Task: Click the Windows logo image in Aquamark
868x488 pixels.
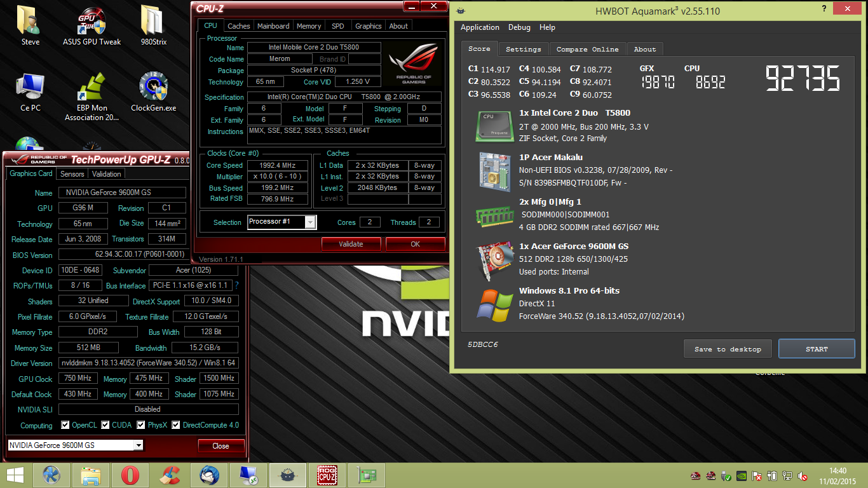Action: click(495, 305)
